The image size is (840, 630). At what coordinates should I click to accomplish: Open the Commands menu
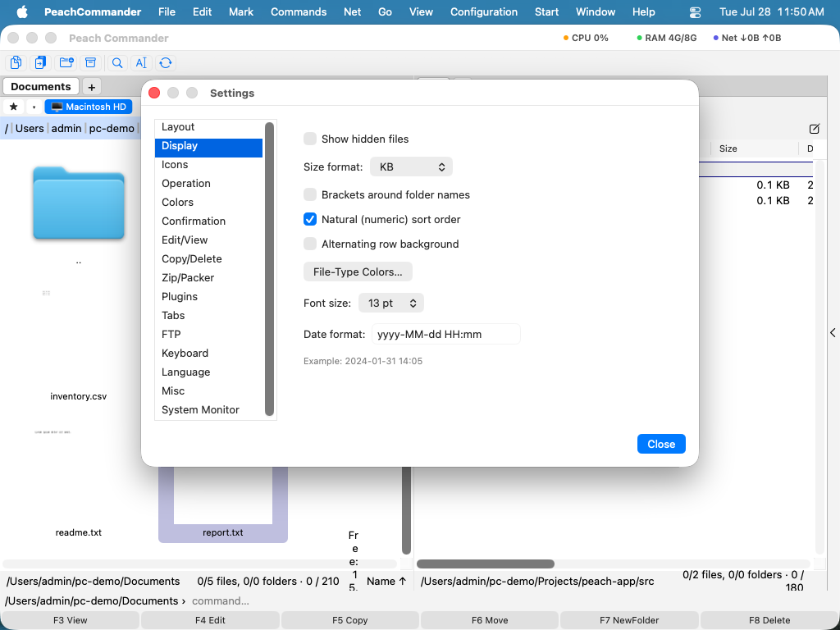click(x=299, y=11)
